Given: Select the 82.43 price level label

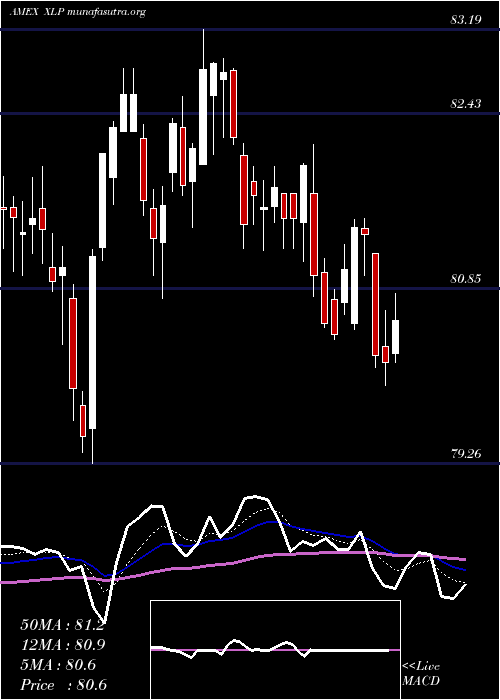Looking at the screenshot, I should click(x=466, y=104).
